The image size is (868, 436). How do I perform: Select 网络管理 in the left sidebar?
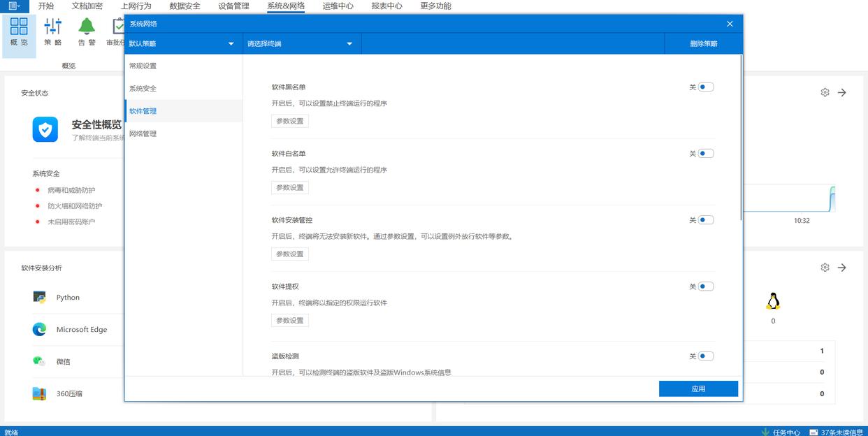click(143, 133)
